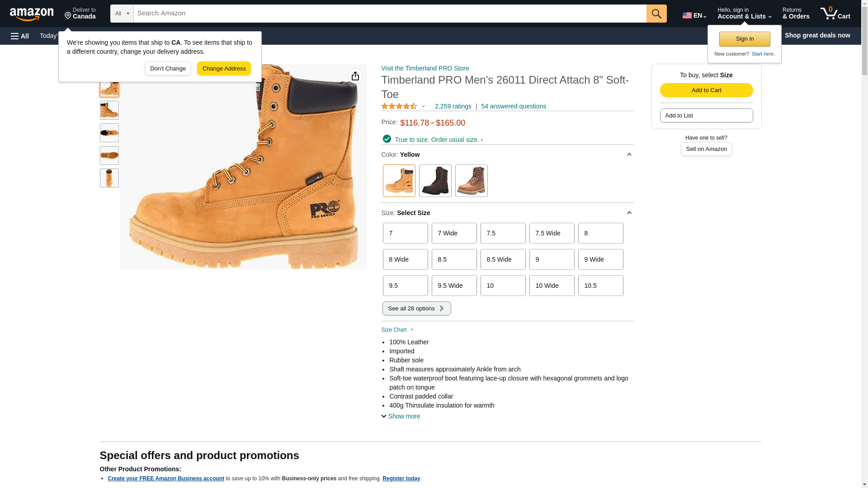The height and width of the screenshot is (488, 868).
Task: Click the search magnifying glass button
Action: point(656,14)
